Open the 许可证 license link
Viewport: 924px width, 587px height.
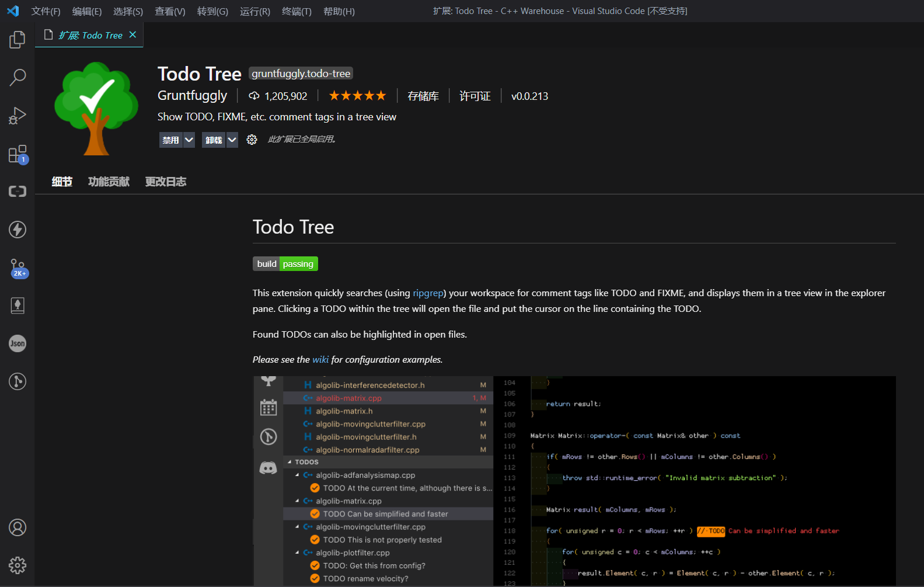pos(475,96)
